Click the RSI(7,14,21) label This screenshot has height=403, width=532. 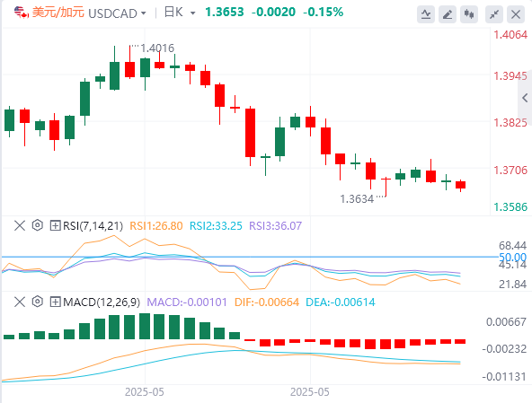pos(93,226)
